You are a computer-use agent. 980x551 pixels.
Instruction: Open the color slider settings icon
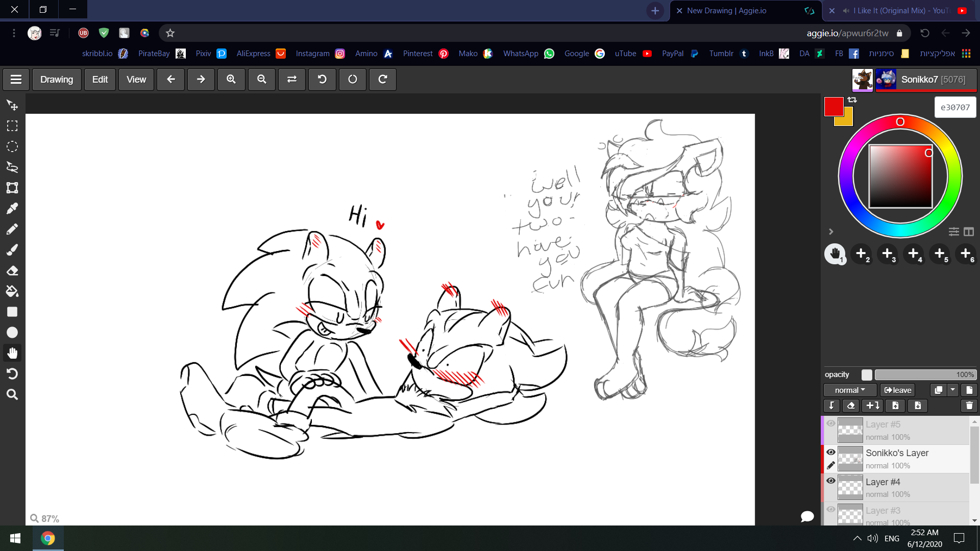[x=954, y=232]
